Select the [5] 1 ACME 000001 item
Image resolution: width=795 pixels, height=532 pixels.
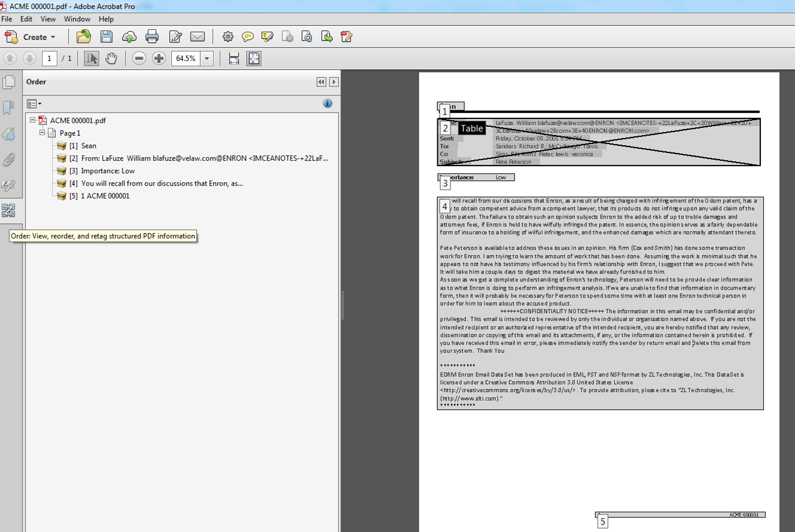pos(99,195)
